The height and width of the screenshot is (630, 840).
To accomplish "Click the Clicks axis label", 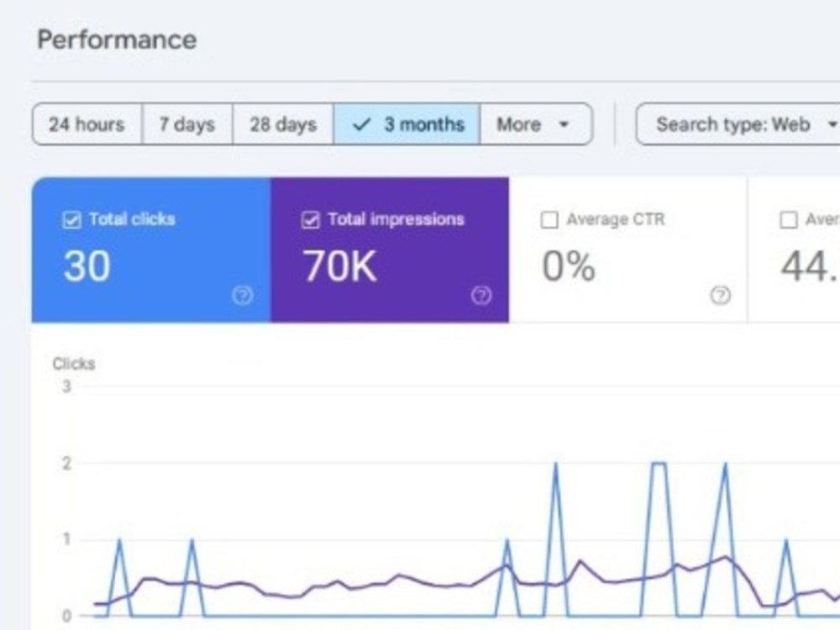I will click(x=74, y=364).
